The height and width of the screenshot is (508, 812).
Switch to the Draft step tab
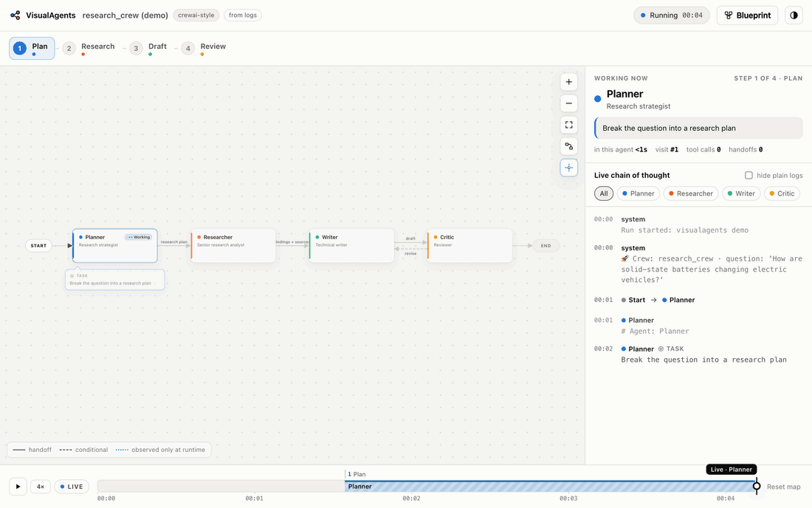tap(148, 48)
